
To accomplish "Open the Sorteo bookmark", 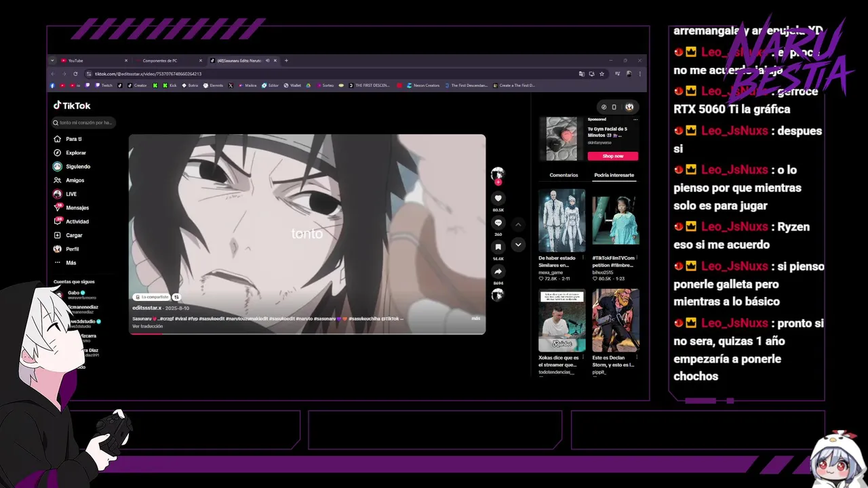I will click(x=325, y=85).
